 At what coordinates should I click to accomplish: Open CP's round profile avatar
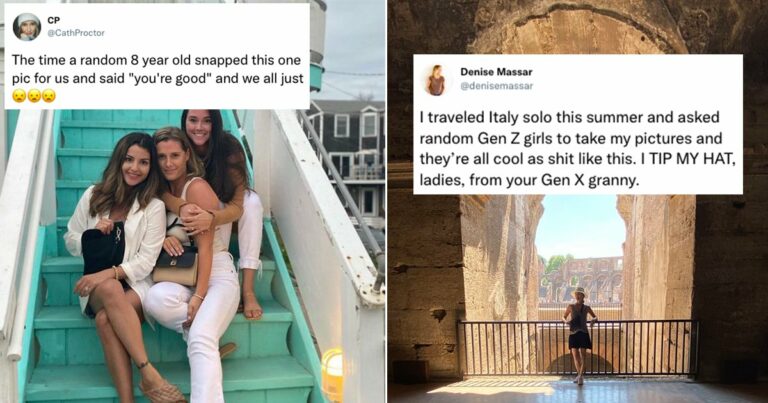pos(26,27)
